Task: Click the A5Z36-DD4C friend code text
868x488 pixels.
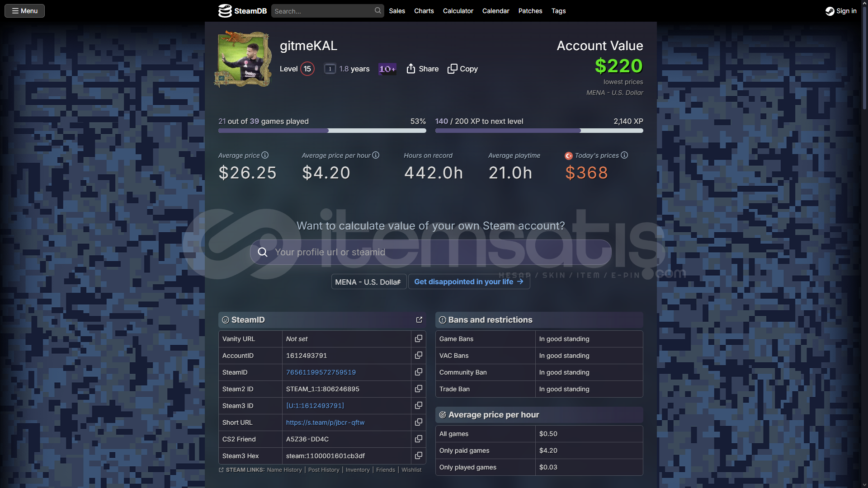Action: click(x=307, y=439)
